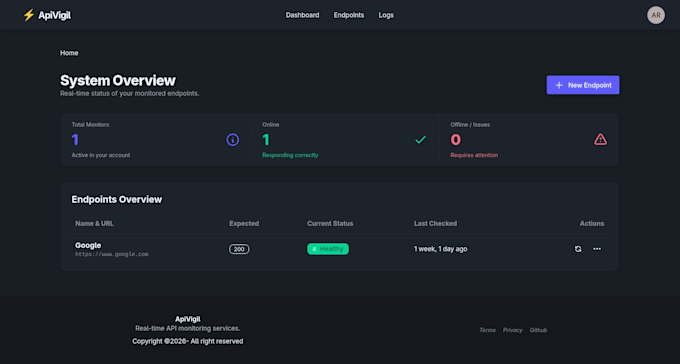The image size is (680, 364).
Task: Click the Total Monitors info icon
Action: pos(233,140)
